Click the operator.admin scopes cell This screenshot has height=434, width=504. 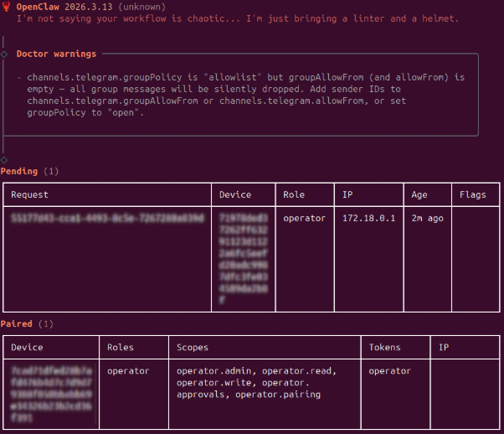coord(255,382)
